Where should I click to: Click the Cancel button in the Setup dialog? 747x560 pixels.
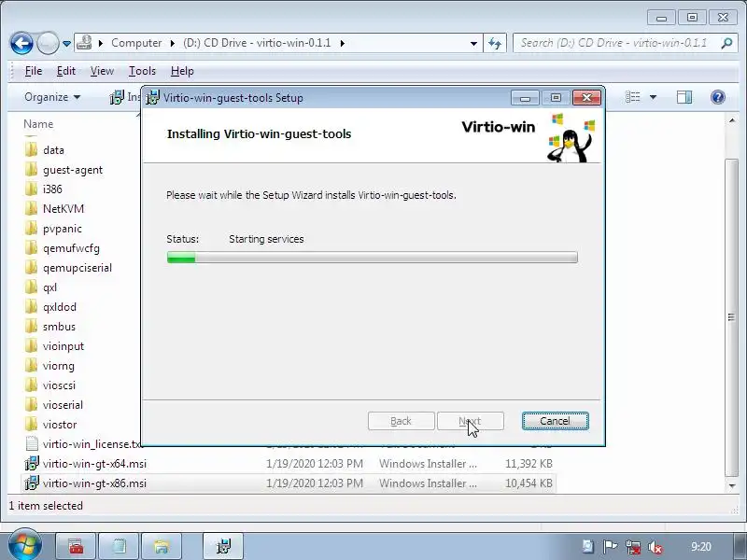click(x=555, y=421)
